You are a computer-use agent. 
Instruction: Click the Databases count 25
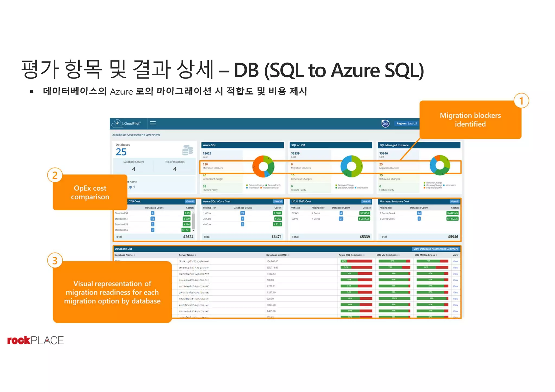(x=121, y=152)
